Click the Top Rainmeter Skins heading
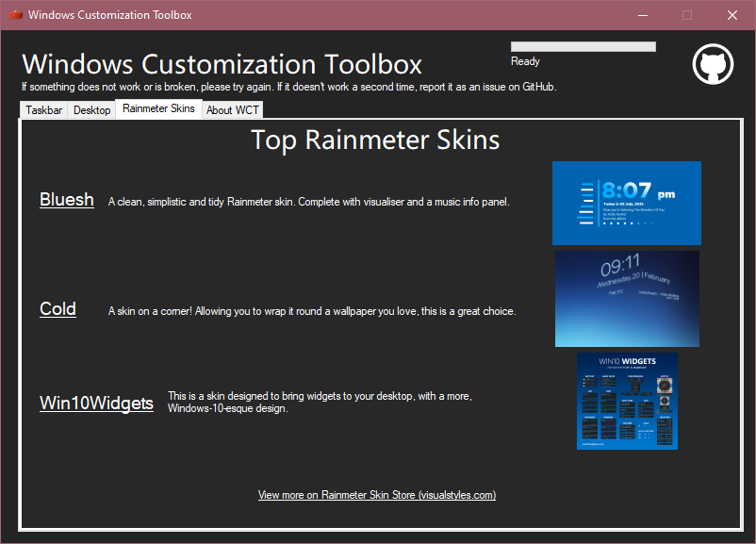 coord(376,140)
